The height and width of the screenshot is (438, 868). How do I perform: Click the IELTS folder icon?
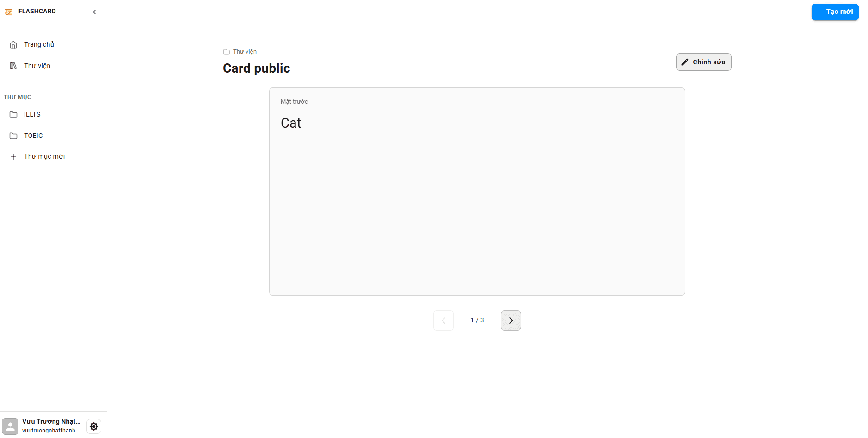[x=13, y=115]
